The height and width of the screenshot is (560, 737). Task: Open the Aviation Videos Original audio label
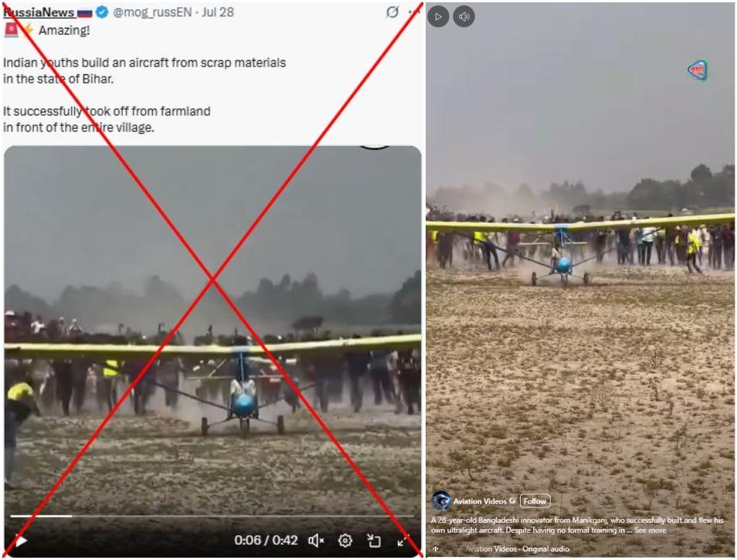click(x=517, y=548)
